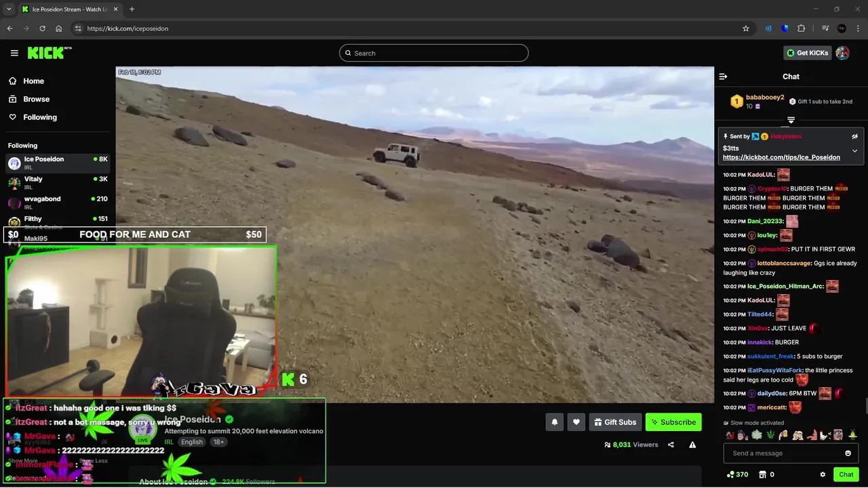Focus the Send a message field
Image resolution: width=868 pixels, height=488 pixels.
tap(791, 453)
